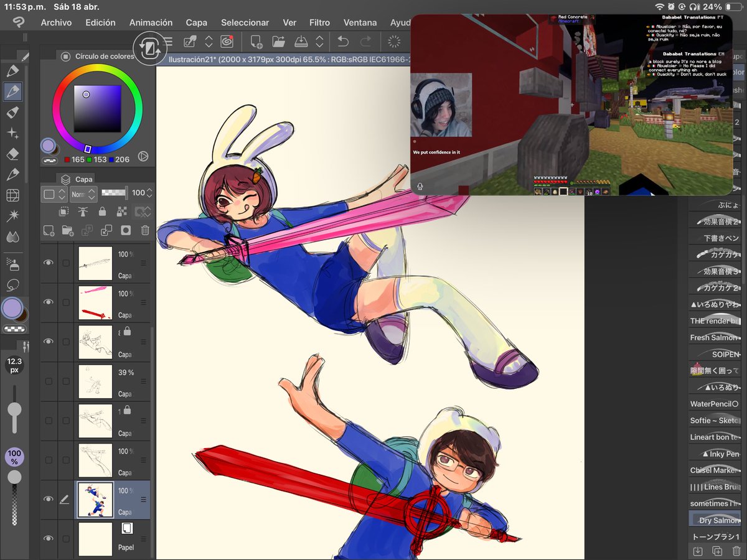Create a new raster layer
Screen dimensions: 747x560
coord(49,230)
